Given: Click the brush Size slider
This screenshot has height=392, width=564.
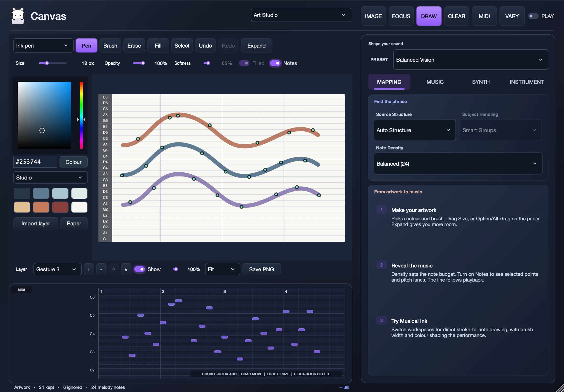Looking at the screenshot, I should pos(53,63).
